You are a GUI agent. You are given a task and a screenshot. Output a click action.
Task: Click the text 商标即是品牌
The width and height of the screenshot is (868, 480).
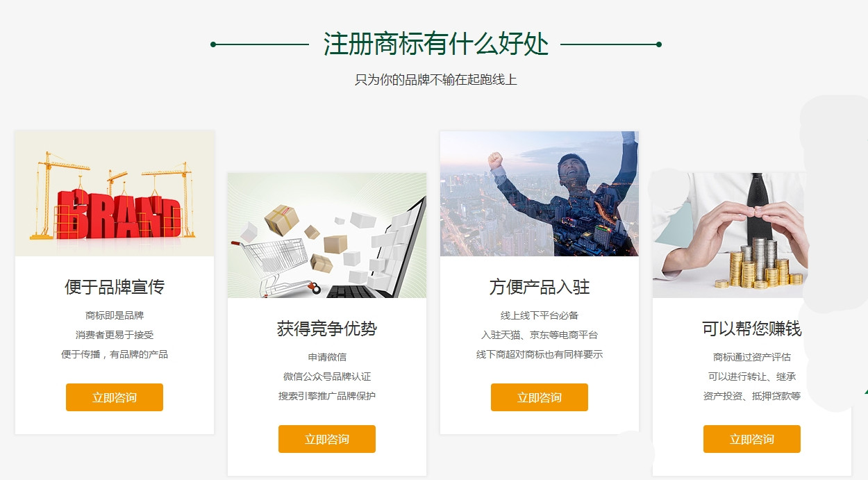click(x=115, y=315)
